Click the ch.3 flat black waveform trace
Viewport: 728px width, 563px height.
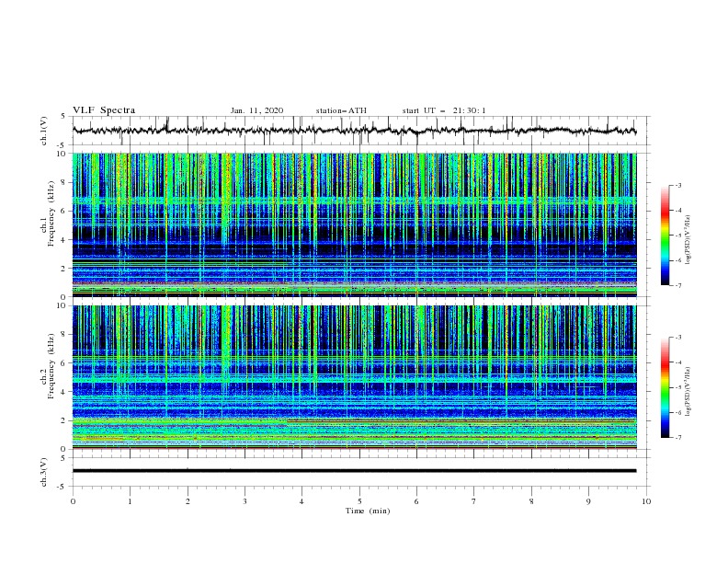click(354, 471)
